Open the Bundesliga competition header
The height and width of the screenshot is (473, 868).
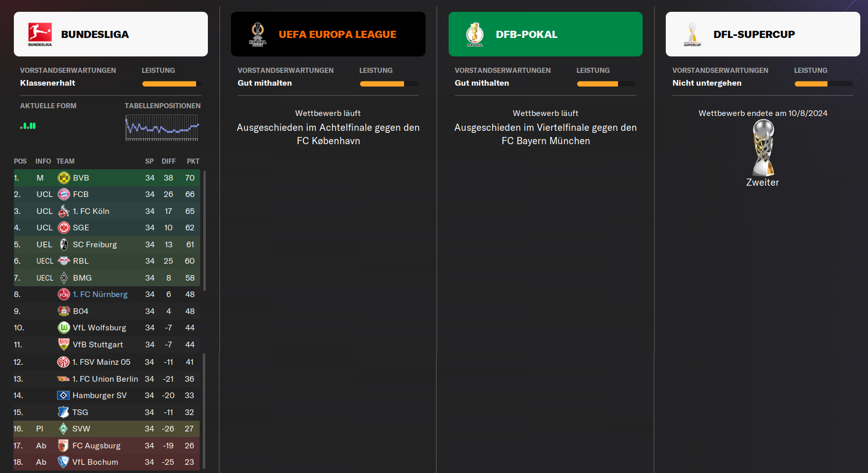(111, 34)
